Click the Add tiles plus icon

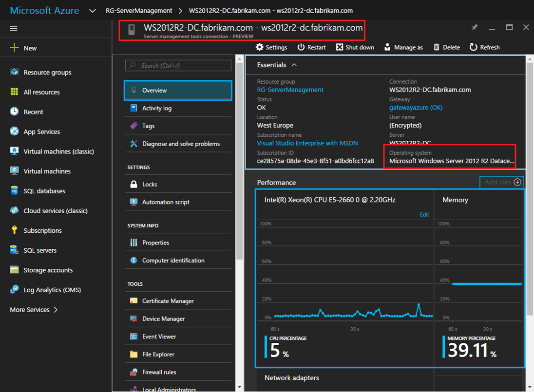pyautogui.click(x=517, y=182)
